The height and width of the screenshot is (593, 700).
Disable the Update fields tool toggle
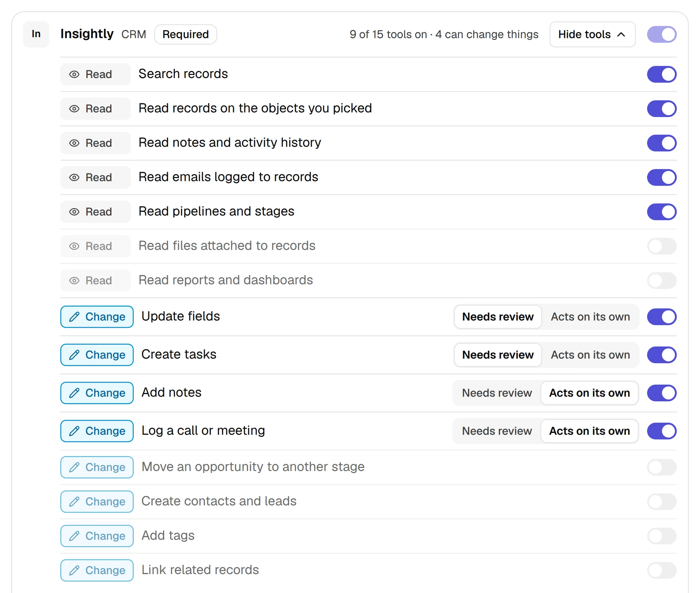point(661,317)
